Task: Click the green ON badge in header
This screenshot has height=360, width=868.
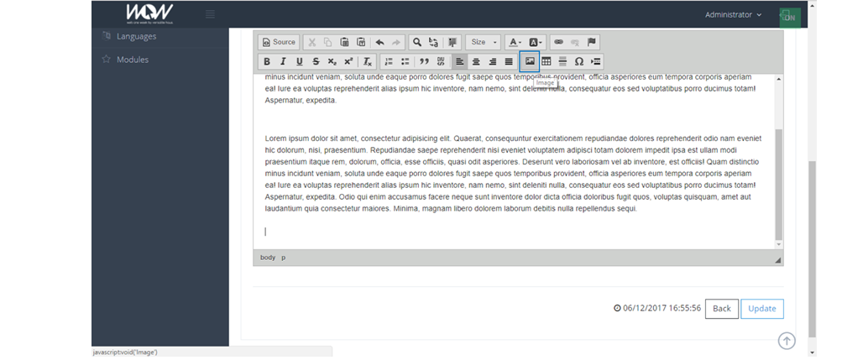Action: click(x=790, y=17)
